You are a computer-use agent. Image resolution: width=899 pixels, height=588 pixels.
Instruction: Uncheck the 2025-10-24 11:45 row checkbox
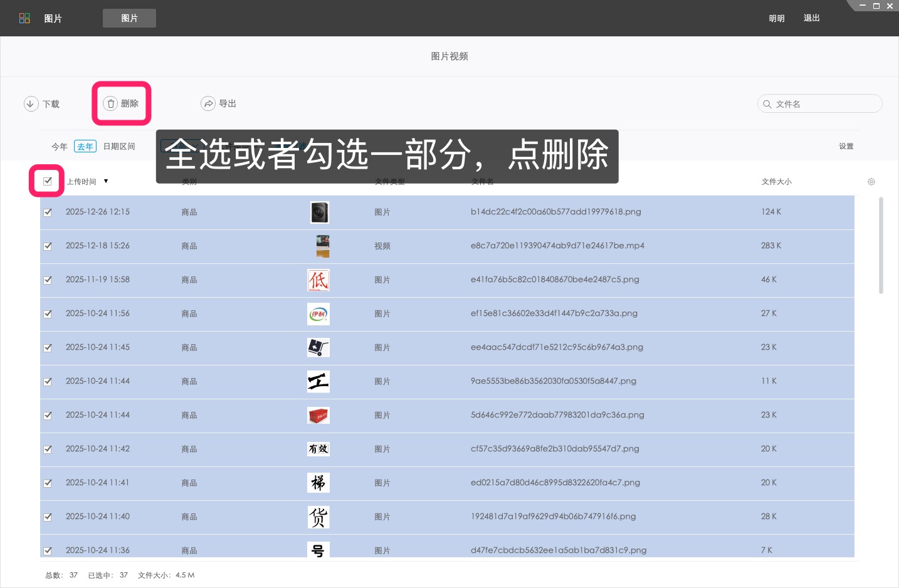(x=48, y=348)
